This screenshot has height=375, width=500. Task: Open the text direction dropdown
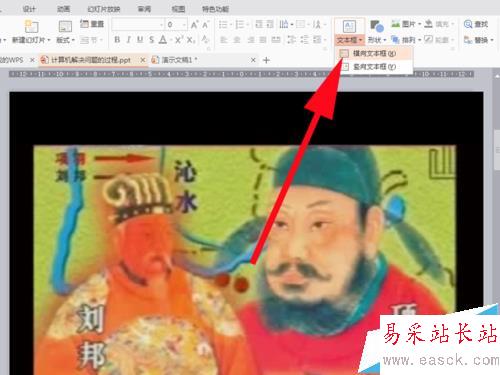(x=286, y=24)
